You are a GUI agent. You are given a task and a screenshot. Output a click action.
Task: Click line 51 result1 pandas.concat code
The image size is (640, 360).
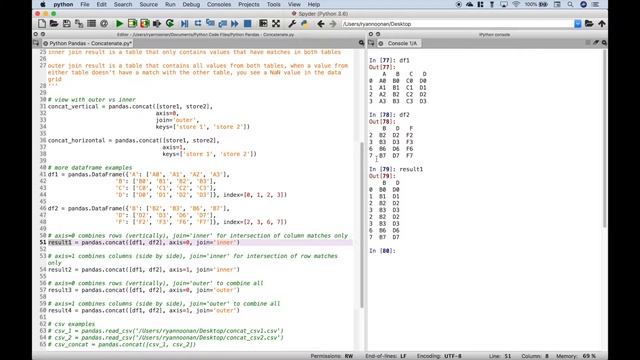point(144,242)
